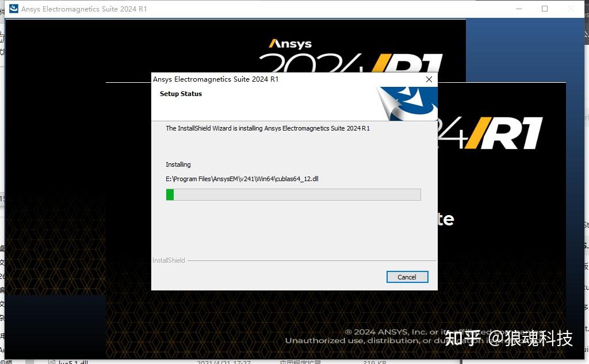
Task: Click the Ansys installer icon in the title bar
Action: click(x=13, y=9)
